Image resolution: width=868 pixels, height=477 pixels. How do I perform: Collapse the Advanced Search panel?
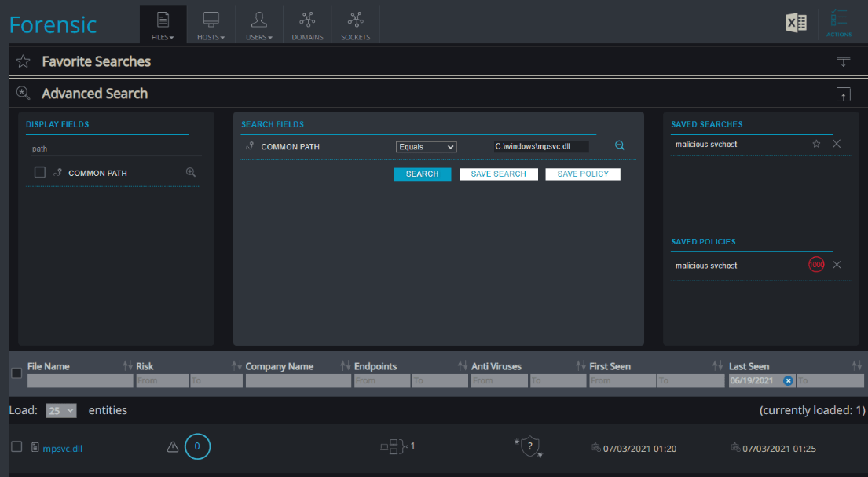coord(843,95)
